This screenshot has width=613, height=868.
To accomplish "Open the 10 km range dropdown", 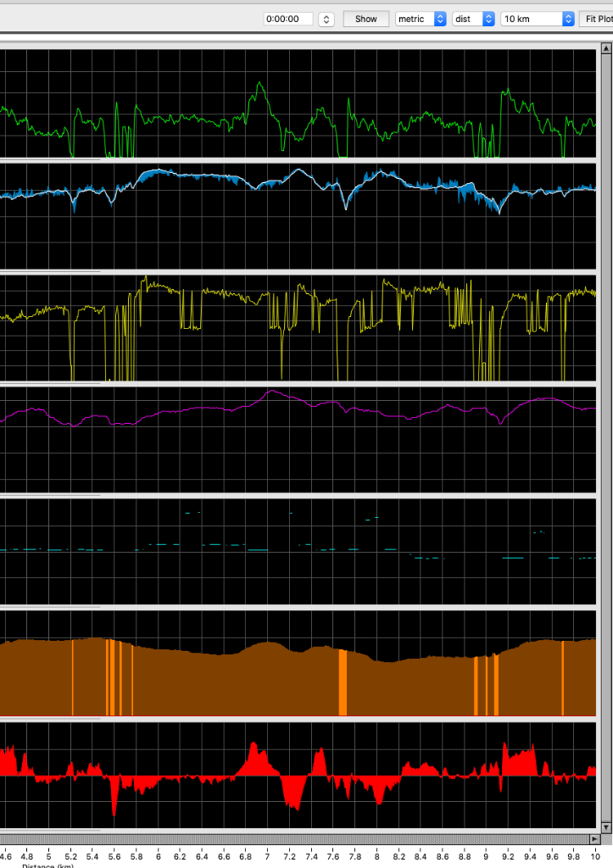I will point(538,19).
